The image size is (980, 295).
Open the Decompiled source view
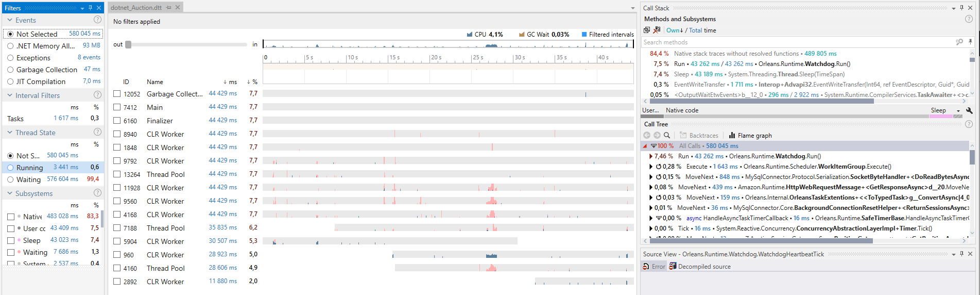pos(700,266)
